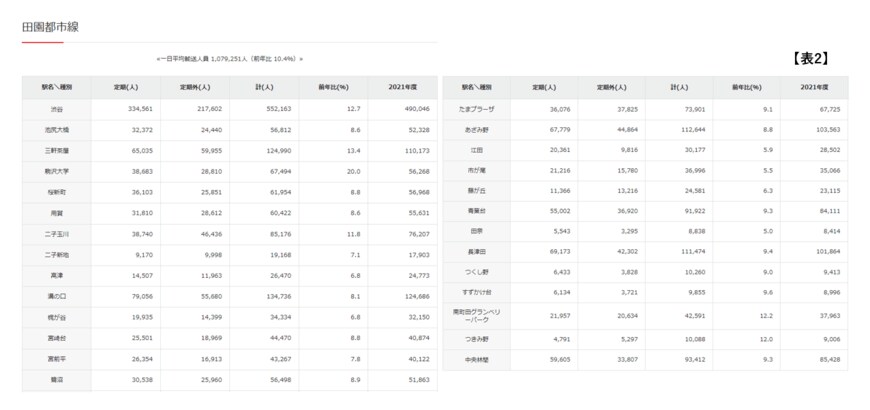Click the 田園都市線 page heading

50,26
